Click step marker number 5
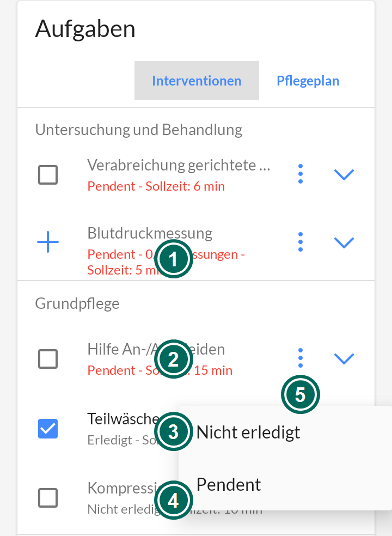 301,394
